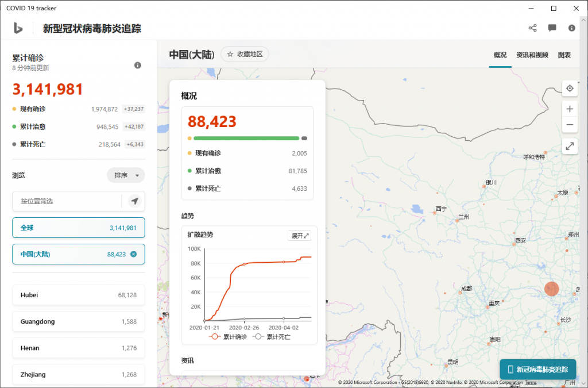Click the Bing logo icon
This screenshot has height=388, width=588.
tap(18, 28)
